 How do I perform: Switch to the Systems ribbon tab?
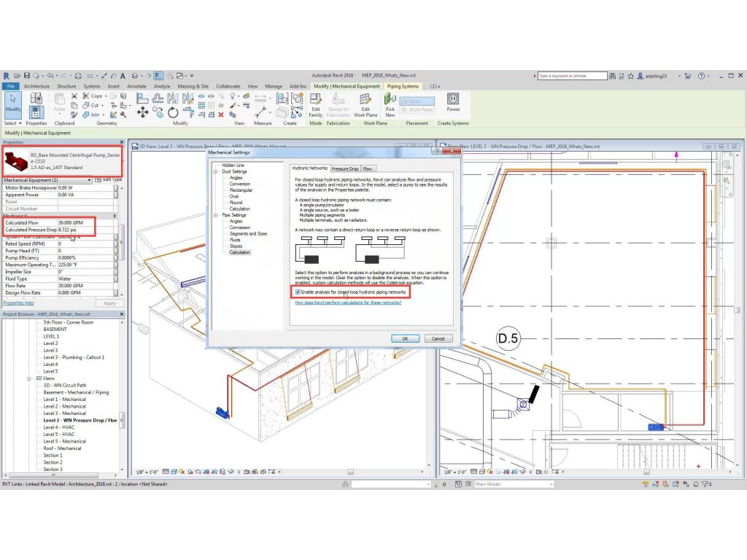click(x=91, y=86)
